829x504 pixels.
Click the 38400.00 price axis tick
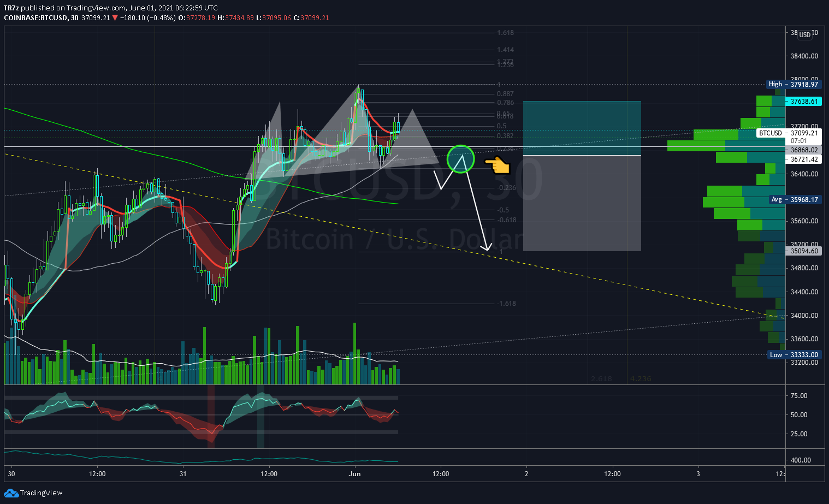point(804,56)
